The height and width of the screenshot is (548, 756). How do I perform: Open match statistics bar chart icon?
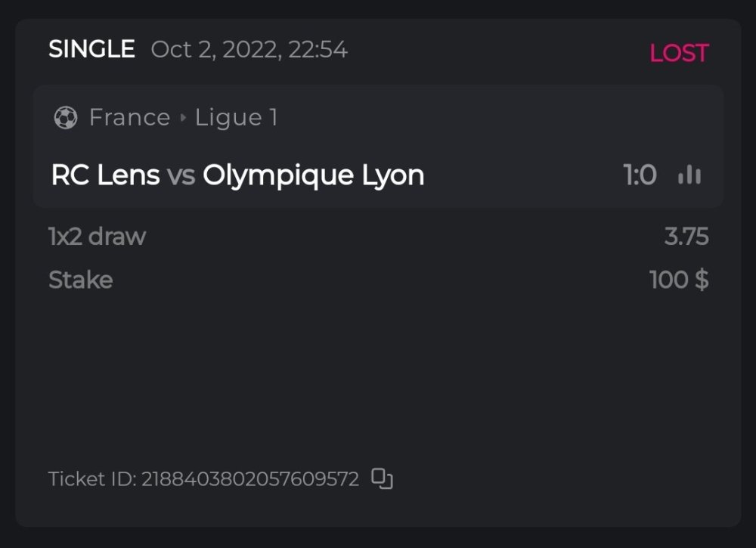coord(689,175)
